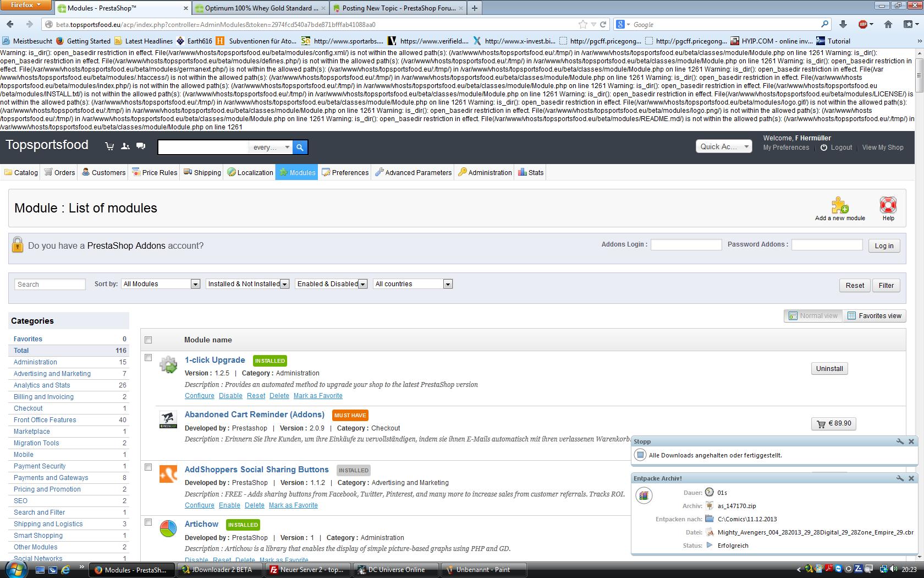Open the messages icon in the header
The width and height of the screenshot is (924, 578).
tap(141, 146)
